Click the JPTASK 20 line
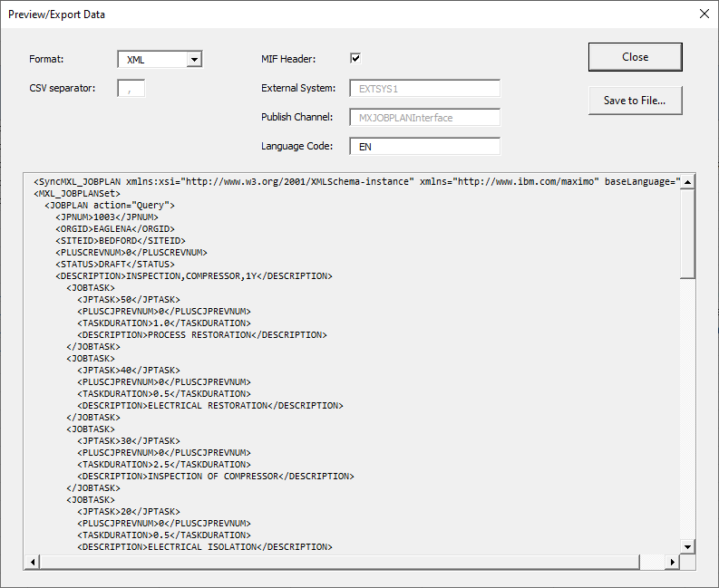 pyautogui.click(x=129, y=512)
